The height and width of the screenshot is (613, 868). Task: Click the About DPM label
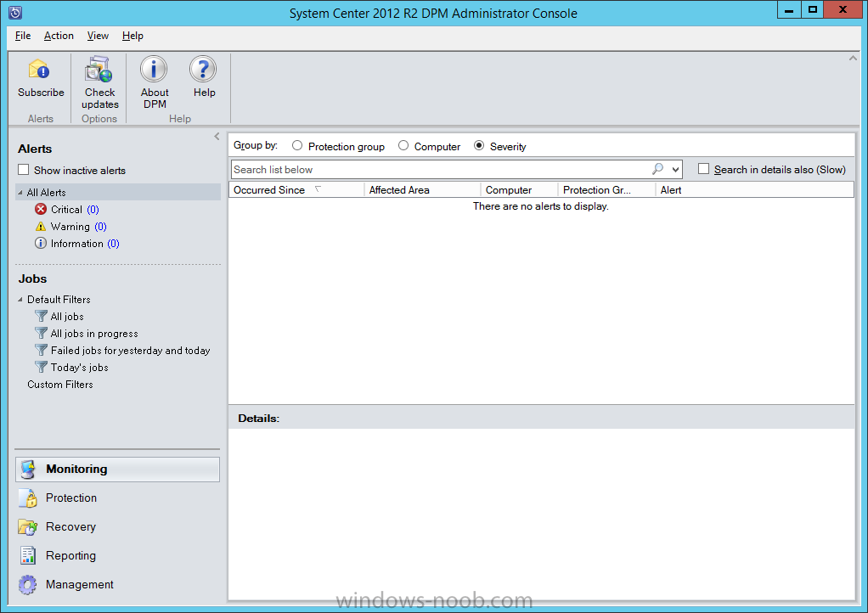[x=155, y=98]
